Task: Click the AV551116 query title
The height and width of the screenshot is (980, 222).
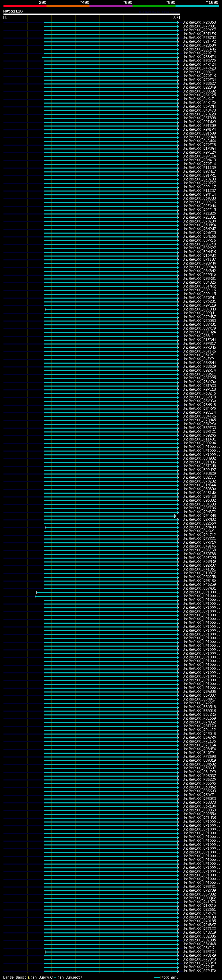Action: click(x=13, y=11)
